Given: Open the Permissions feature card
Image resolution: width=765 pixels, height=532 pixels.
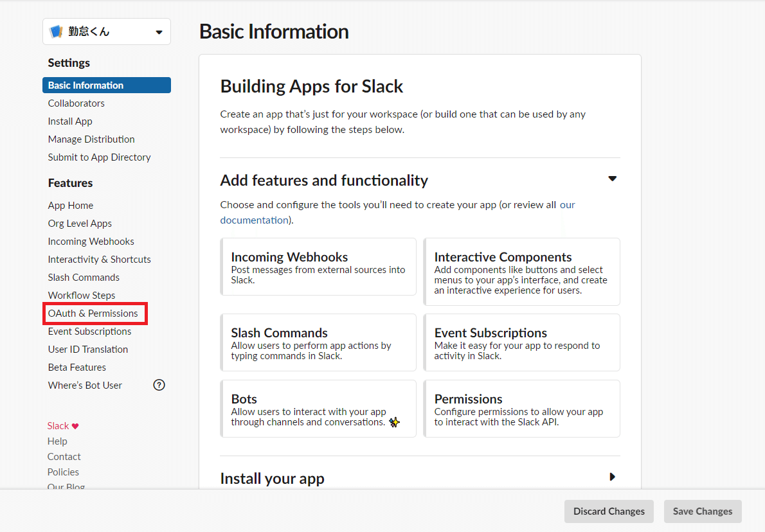Looking at the screenshot, I should click(x=521, y=409).
